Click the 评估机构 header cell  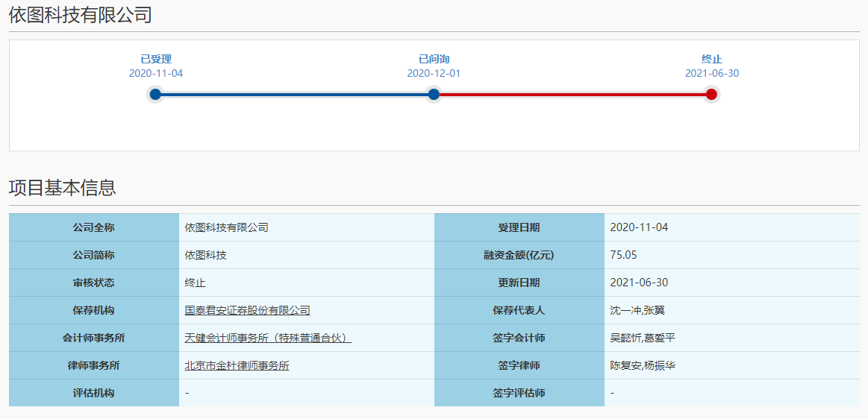click(x=93, y=393)
